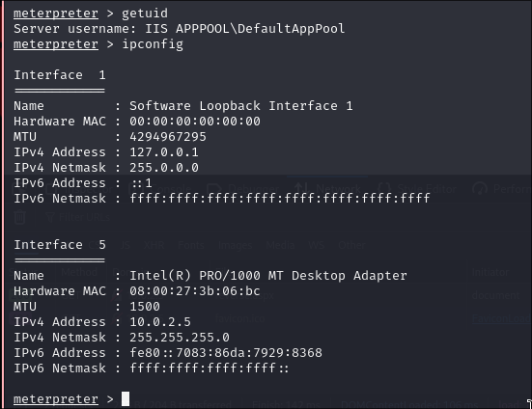Click the Debugger tab icon
The width and height of the screenshot is (532, 409).
pos(213,189)
